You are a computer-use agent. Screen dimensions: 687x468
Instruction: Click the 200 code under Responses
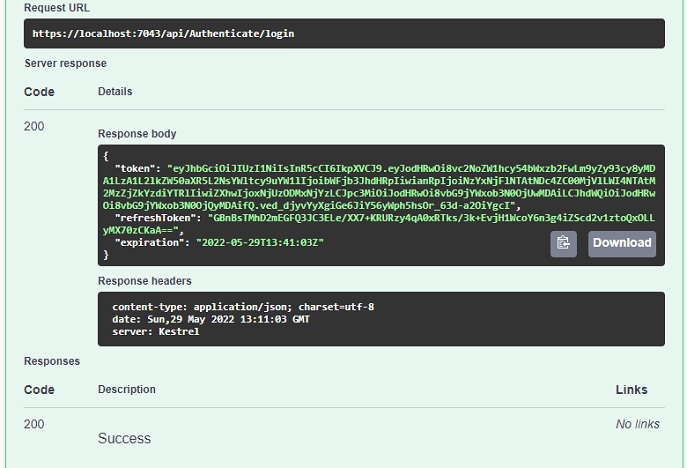(x=34, y=424)
